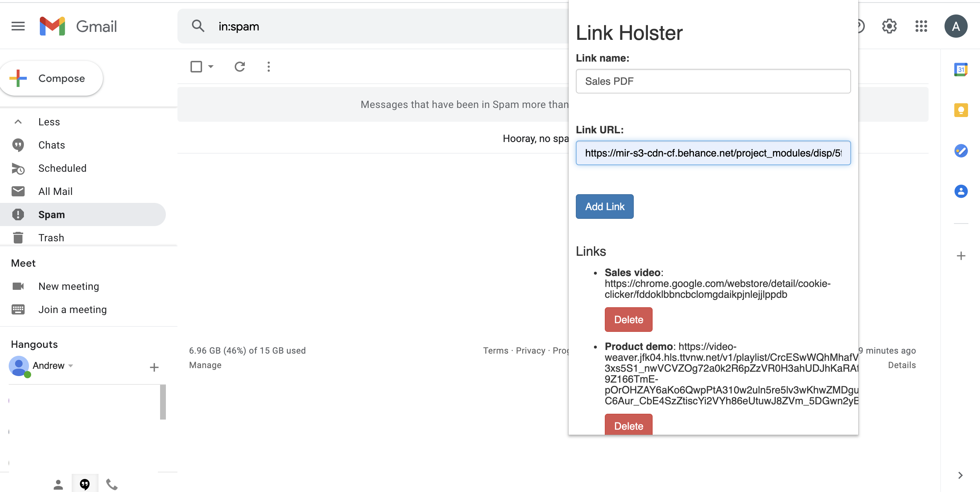Collapse the label list with Less
Viewport: 980px width, 492px height.
pyautogui.click(x=49, y=122)
